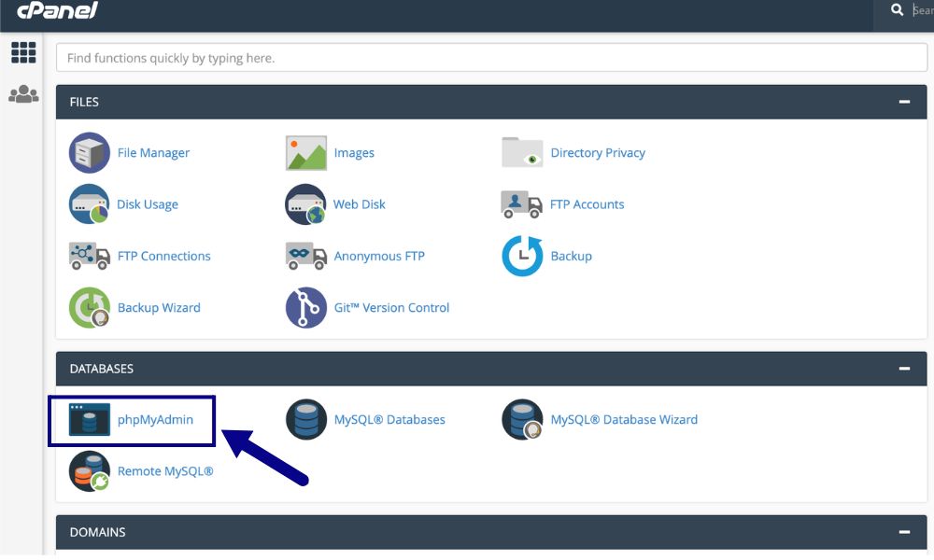Click the Disk Usage link
The height and width of the screenshot is (560, 934).
tap(148, 204)
